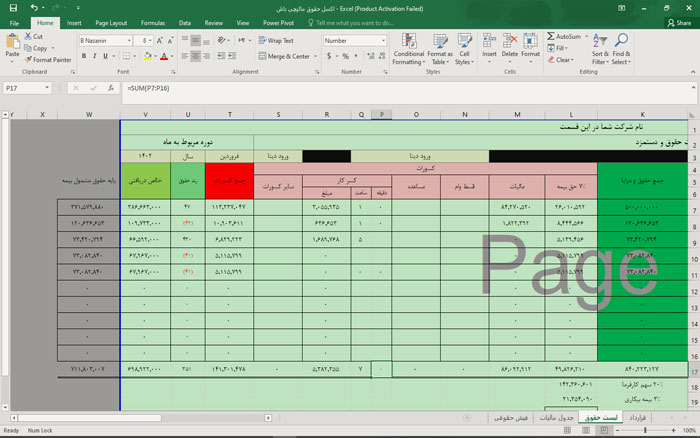Click the Undo arrow icon

(34, 8)
